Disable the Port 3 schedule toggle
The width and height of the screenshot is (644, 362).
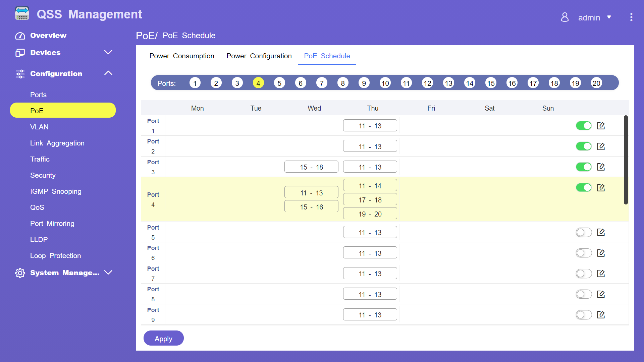click(584, 167)
